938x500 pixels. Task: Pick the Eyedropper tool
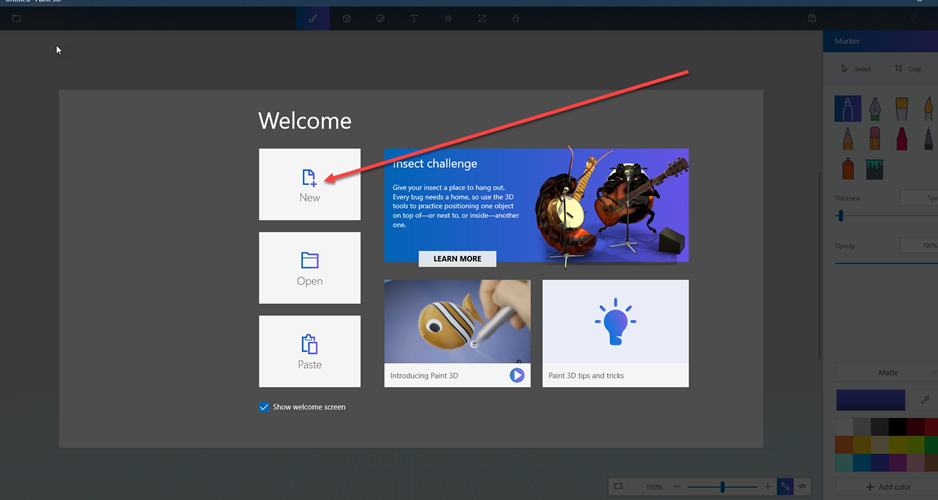pos(925,400)
